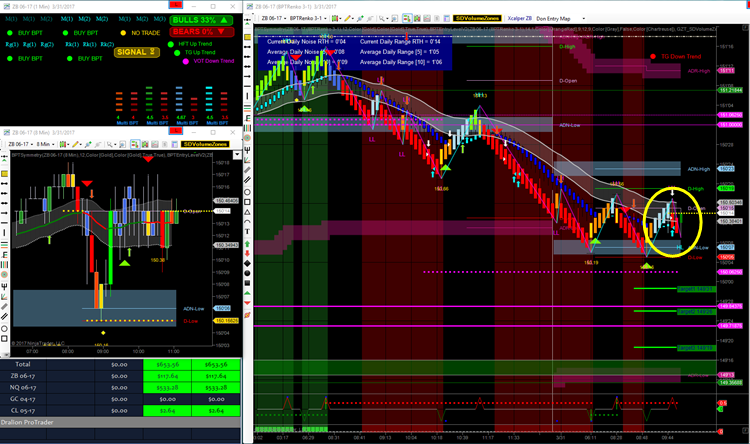Select the pitchfork tool in BPTRenko side toolbar

(x=247, y=149)
